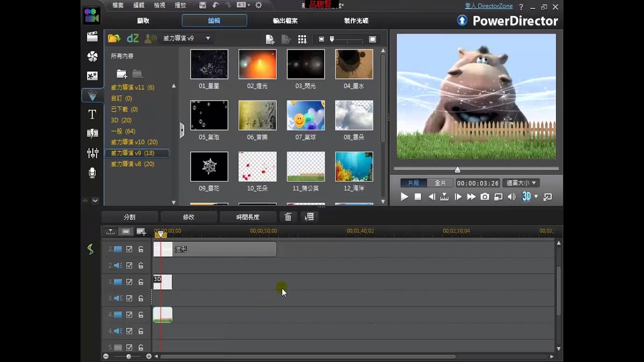The image size is (644, 362).
Task: Open preferences gear icon
Action: (x=259, y=6)
